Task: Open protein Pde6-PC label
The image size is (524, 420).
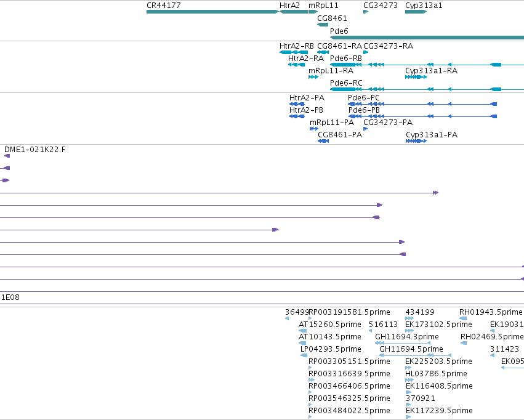Action: point(364,97)
